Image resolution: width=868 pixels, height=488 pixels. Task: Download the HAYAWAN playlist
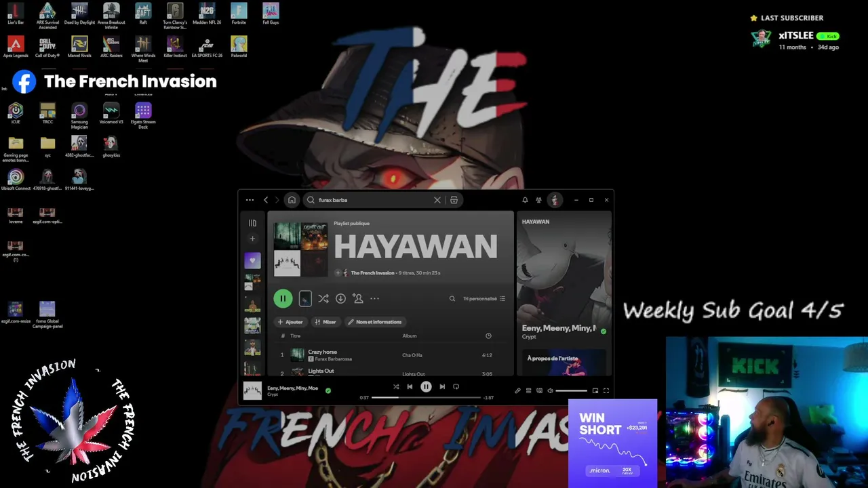(340, 298)
